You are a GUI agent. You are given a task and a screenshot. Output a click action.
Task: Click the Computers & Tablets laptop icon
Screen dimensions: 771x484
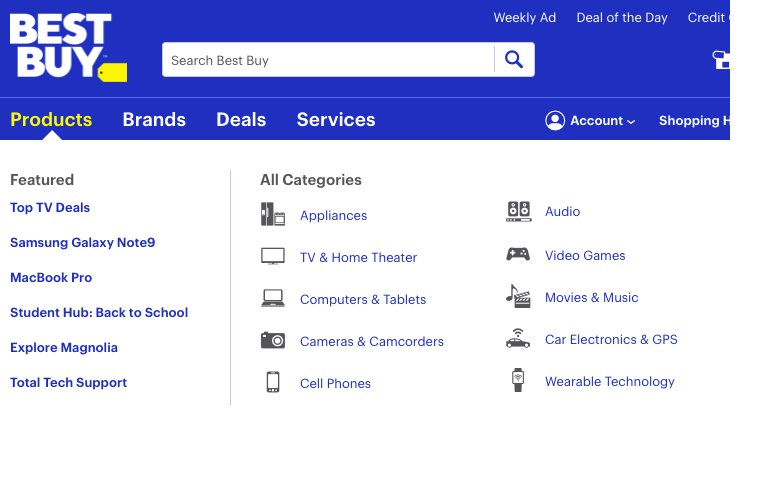[273, 298]
